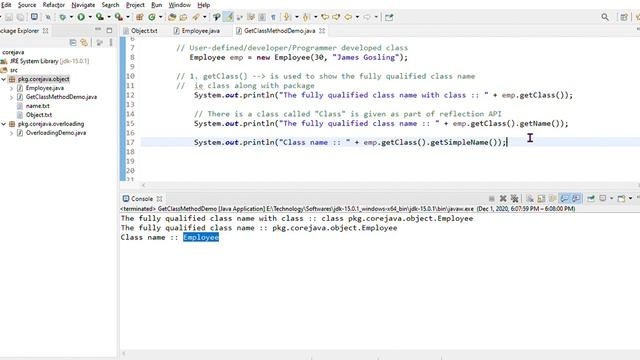The image size is (640, 360).
Task: Open the Help menu
Action: tap(204, 5)
